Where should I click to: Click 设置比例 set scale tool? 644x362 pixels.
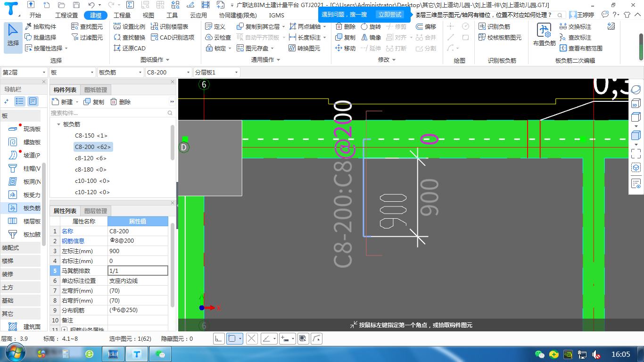130,26
